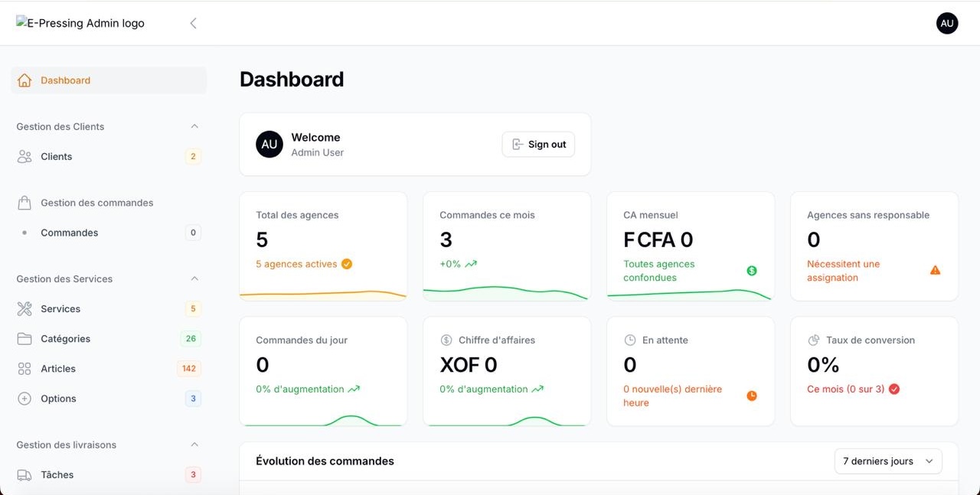Collapse the Gestion des livraisons section
This screenshot has height=495, width=980.
(194, 445)
